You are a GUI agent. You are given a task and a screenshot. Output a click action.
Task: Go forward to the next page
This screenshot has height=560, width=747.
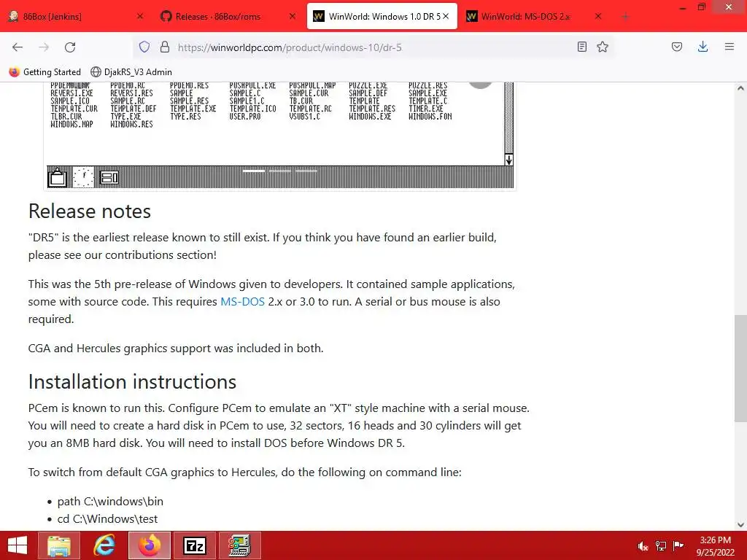coord(44,47)
